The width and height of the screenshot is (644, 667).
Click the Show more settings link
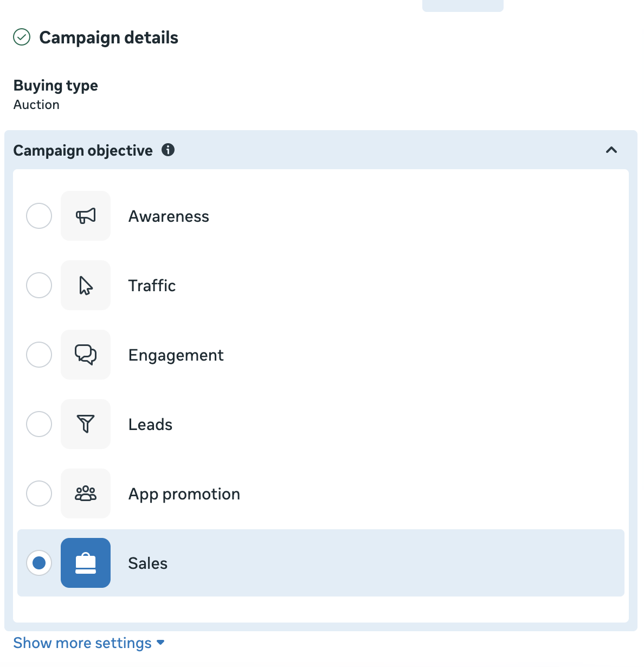[82, 643]
